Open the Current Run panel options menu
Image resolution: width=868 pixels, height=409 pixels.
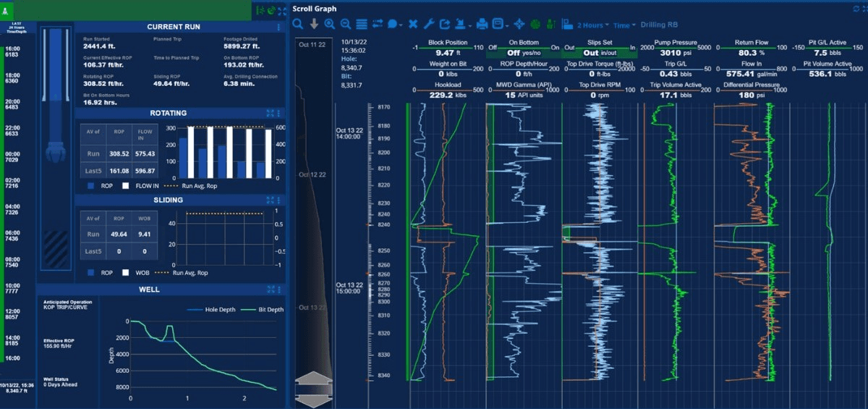[279, 27]
